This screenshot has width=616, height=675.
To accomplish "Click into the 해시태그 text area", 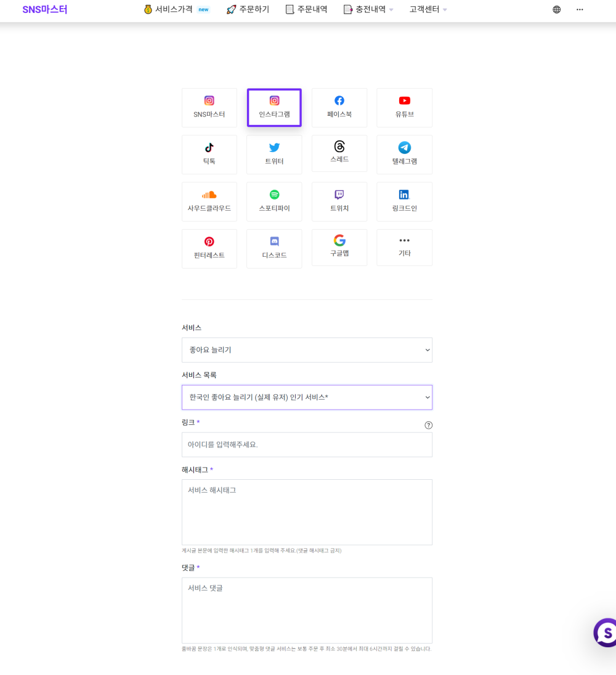I will click(x=307, y=512).
